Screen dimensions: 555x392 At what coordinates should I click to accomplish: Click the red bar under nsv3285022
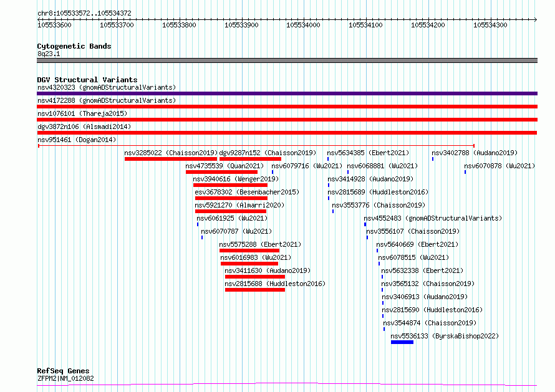[171, 159]
